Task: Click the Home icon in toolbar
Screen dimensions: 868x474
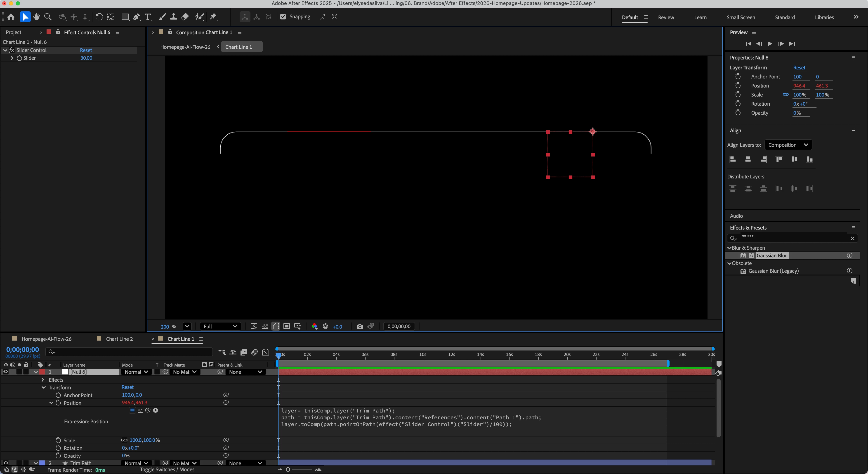Action: tap(11, 17)
